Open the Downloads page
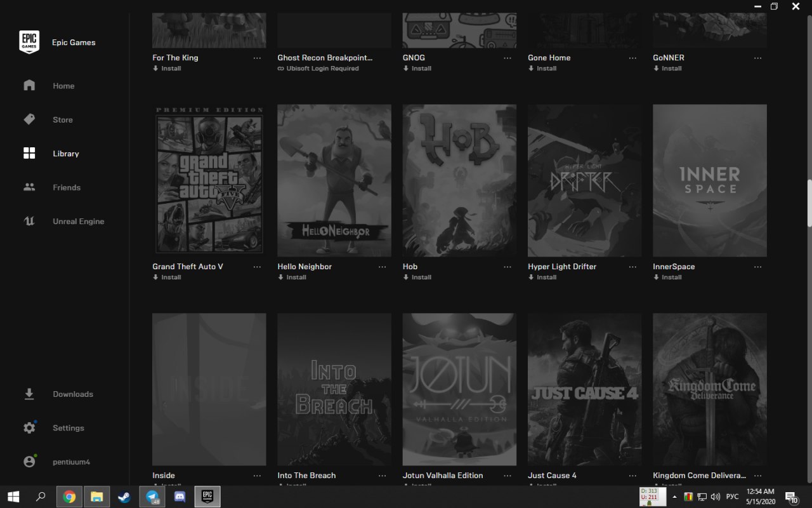 73,394
